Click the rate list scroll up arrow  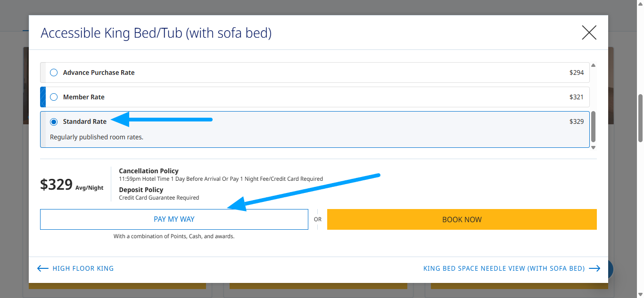594,65
